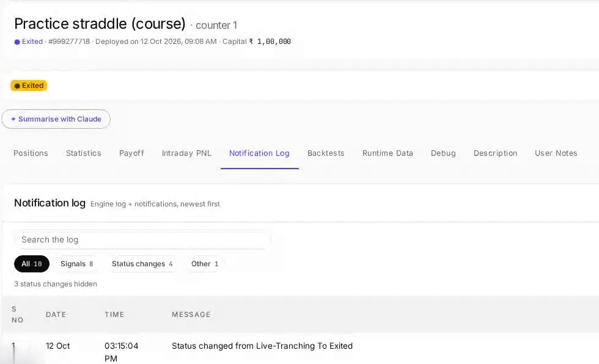Open the Payoff tab
The height and width of the screenshot is (364, 599).
131,153
